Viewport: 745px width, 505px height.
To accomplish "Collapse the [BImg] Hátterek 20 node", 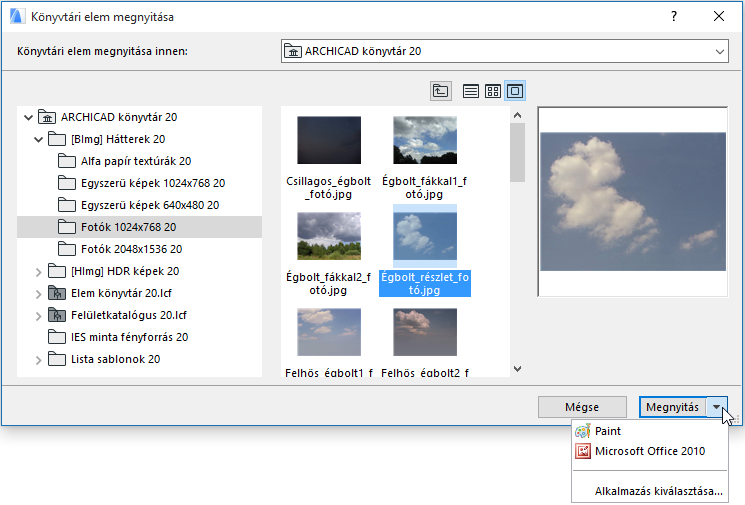I will click(38, 140).
